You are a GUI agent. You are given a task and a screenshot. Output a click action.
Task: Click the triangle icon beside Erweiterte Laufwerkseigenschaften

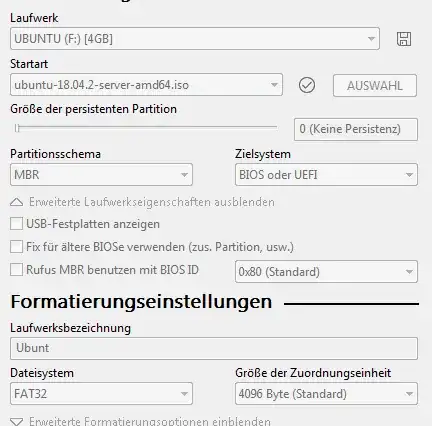pyautogui.click(x=17, y=202)
